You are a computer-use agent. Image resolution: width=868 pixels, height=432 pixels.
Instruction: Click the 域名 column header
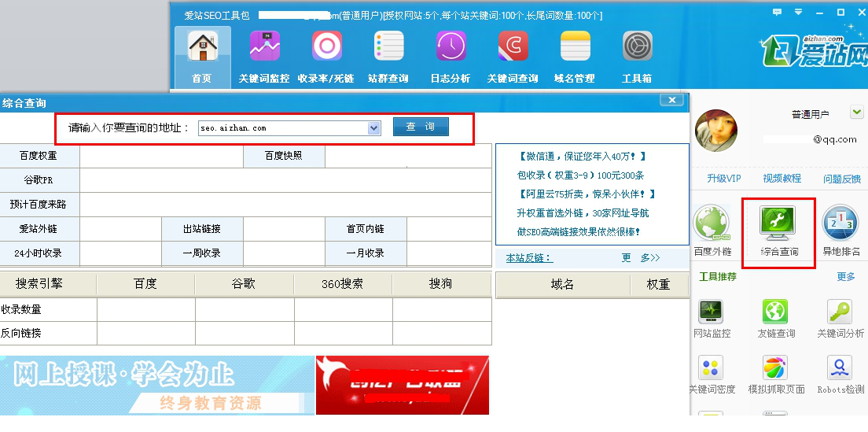562,285
